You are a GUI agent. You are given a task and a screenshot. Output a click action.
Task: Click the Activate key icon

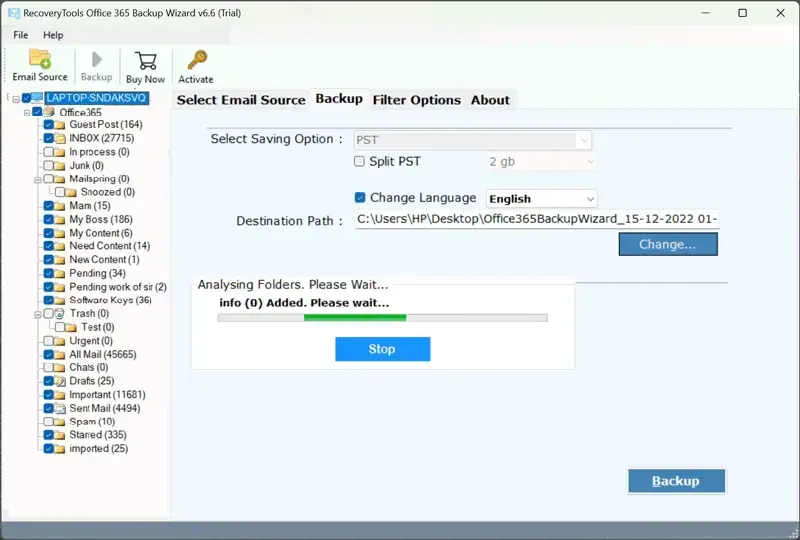196,61
